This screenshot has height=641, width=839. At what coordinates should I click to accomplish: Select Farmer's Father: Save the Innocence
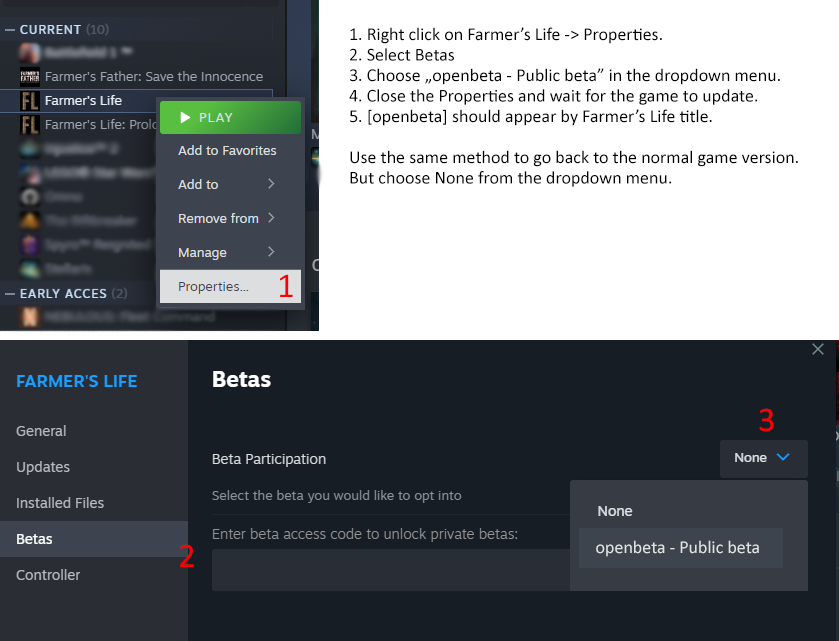point(154,77)
